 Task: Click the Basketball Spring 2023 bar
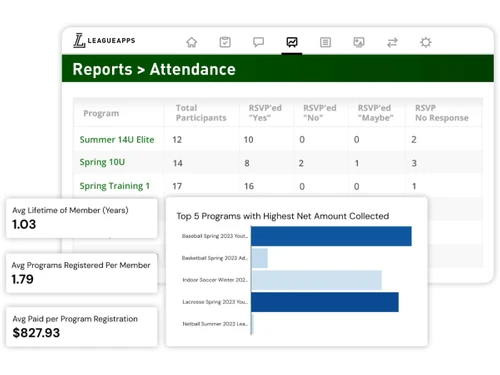(259, 258)
